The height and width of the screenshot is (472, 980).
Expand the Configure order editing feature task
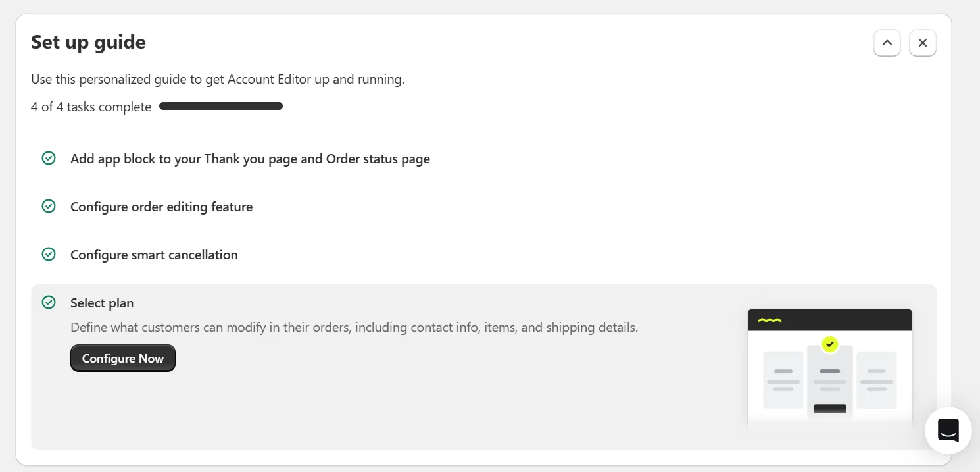click(161, 207)
